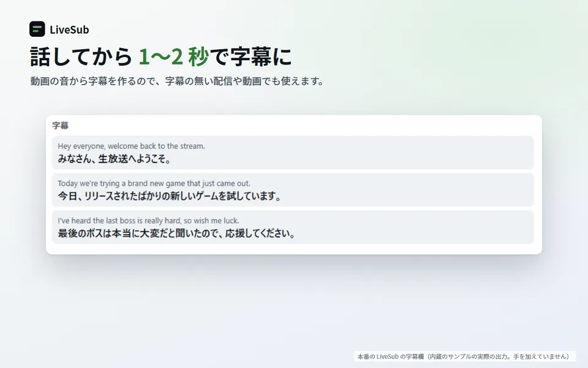Click the subtitle text starting '動画の音から字幕を作るので'
Image resolution: width=588 pixels, height=368 pixels.
177,81
